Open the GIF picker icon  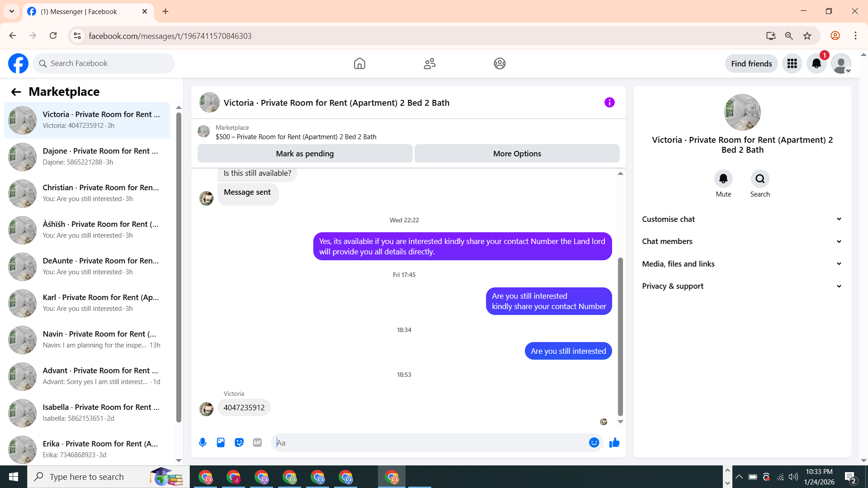257,443
